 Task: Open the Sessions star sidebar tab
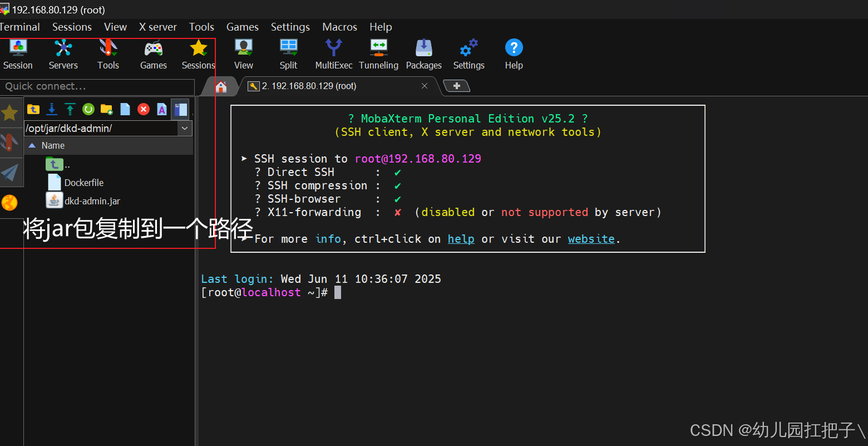point(10,113)
